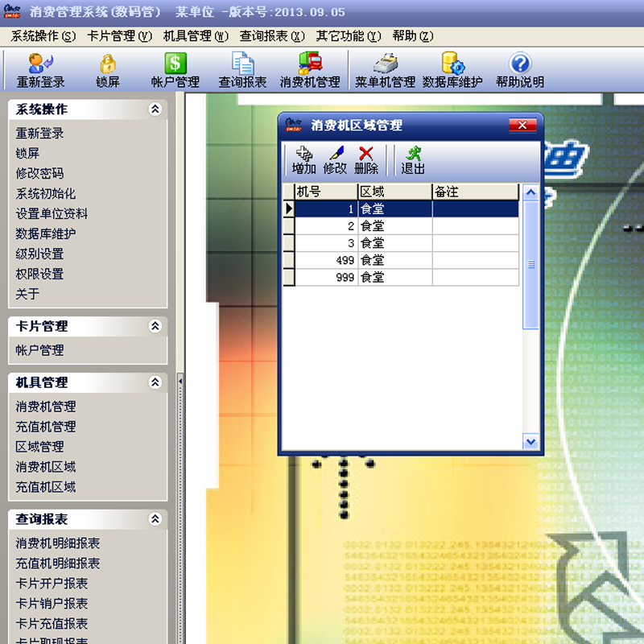The height and width of the screenshot is (644, 644).
Task: Open 帐户管理 from the toolbar
Action: 175,70
